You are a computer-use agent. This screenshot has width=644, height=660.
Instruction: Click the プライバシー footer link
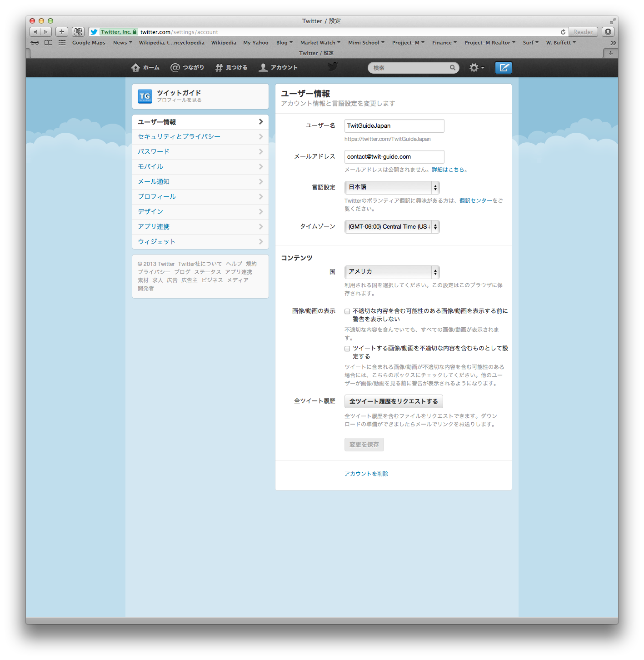154,272
